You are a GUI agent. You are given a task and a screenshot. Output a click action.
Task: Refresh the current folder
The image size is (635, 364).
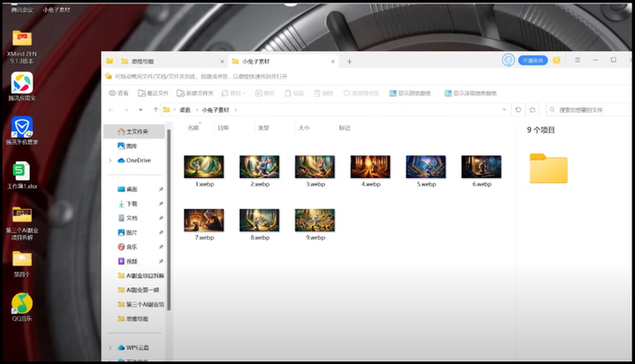(519, 109)
